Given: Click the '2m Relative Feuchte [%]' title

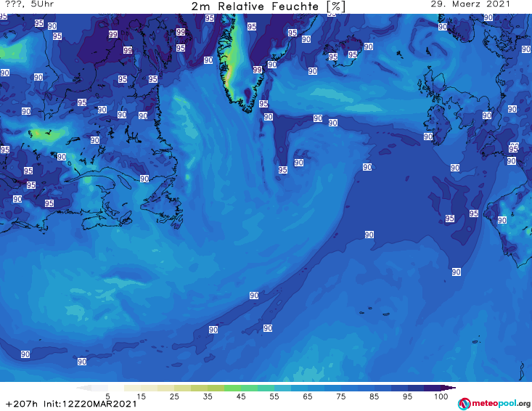Looking at the screenshot, I should pyautogui.click(x=268, y=7).
